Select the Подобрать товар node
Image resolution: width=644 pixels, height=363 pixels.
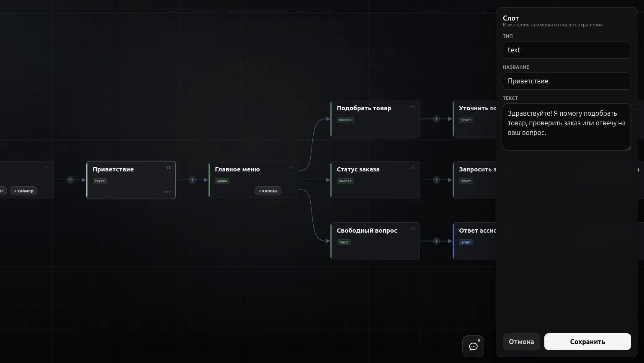(375, 119)
